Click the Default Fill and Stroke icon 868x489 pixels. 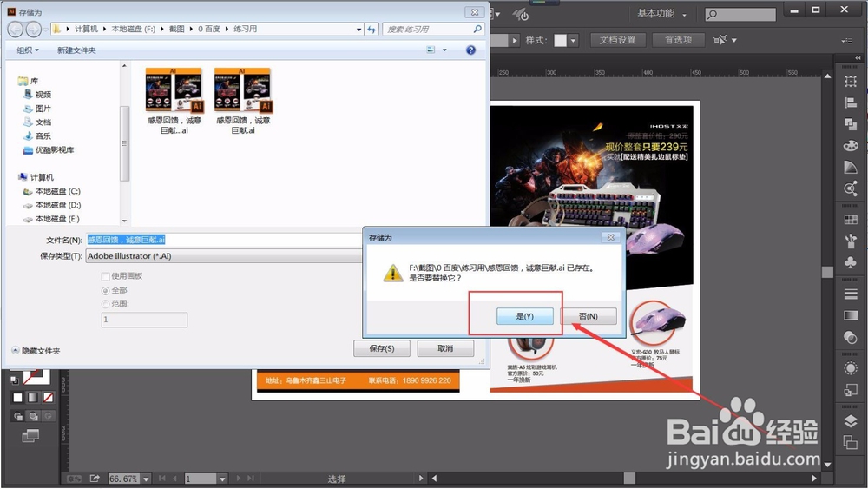15,380
